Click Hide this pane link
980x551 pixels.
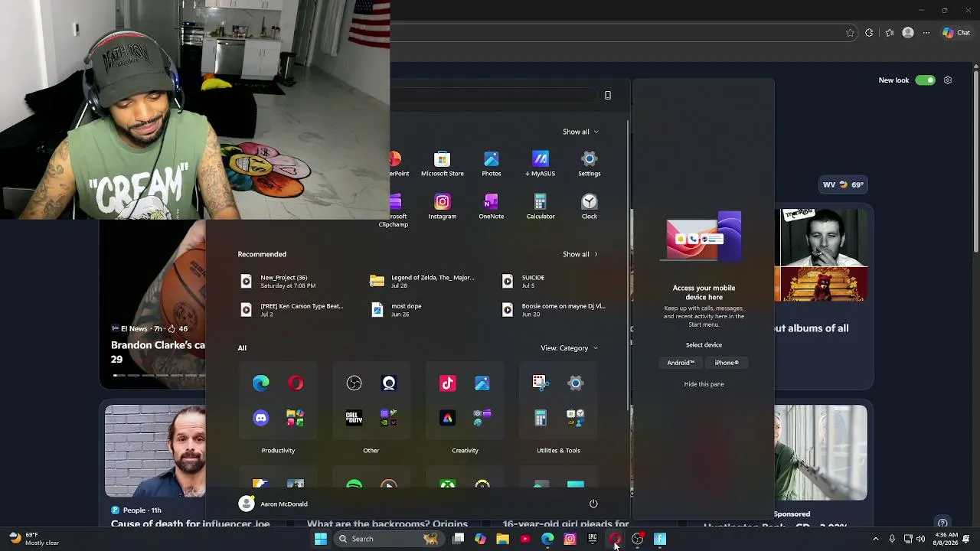pyautogui.click(x=704, y=384)
